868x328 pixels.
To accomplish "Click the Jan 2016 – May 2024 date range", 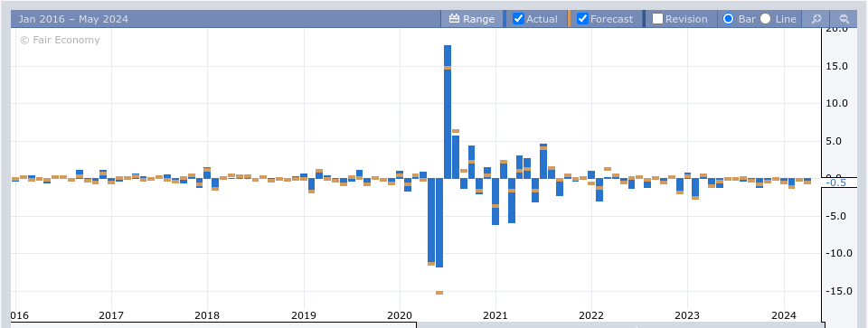I will point(73,19).
